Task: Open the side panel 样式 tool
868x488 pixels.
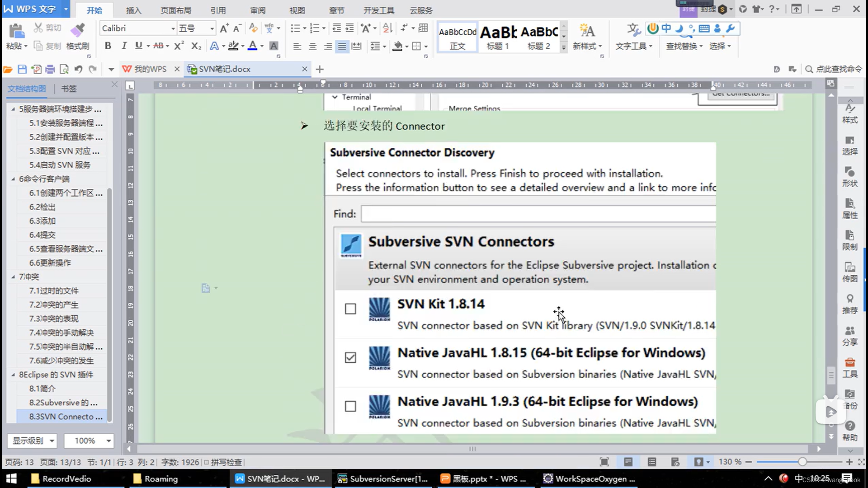Action: coord(849,114)
